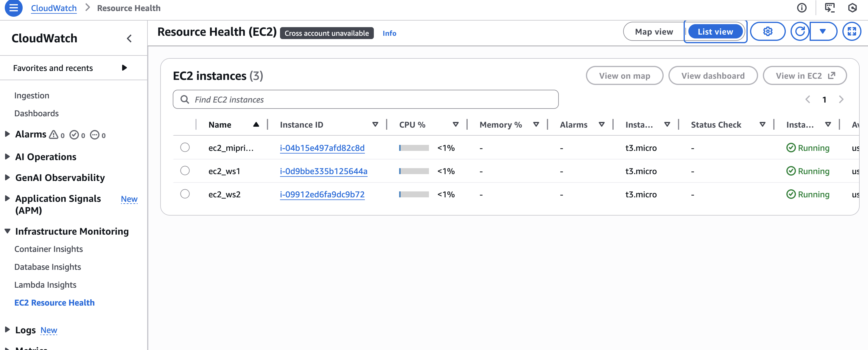
Task: Expand the Alarms section in the sidebar
Action: tap(7, 134)
